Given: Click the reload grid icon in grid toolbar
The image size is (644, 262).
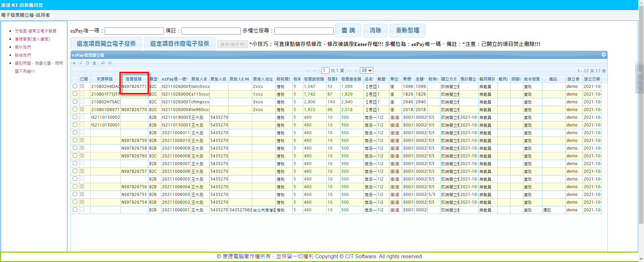Looking at the screenshot, I should click(x=110, y=63).
